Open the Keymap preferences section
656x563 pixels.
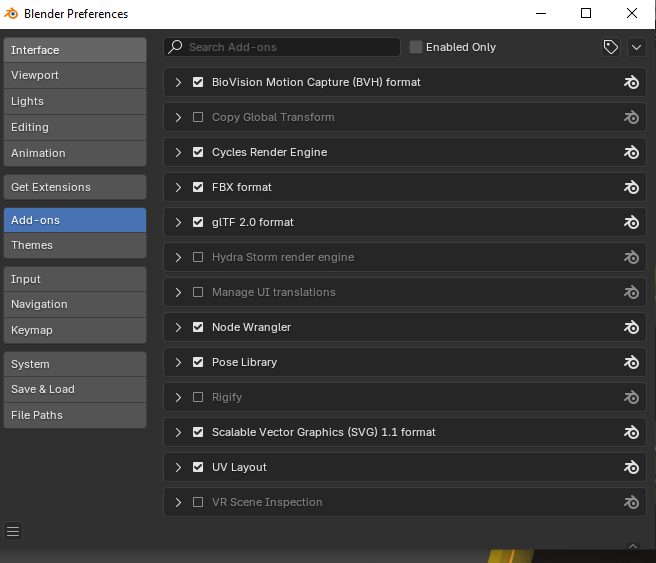[74, 330]
